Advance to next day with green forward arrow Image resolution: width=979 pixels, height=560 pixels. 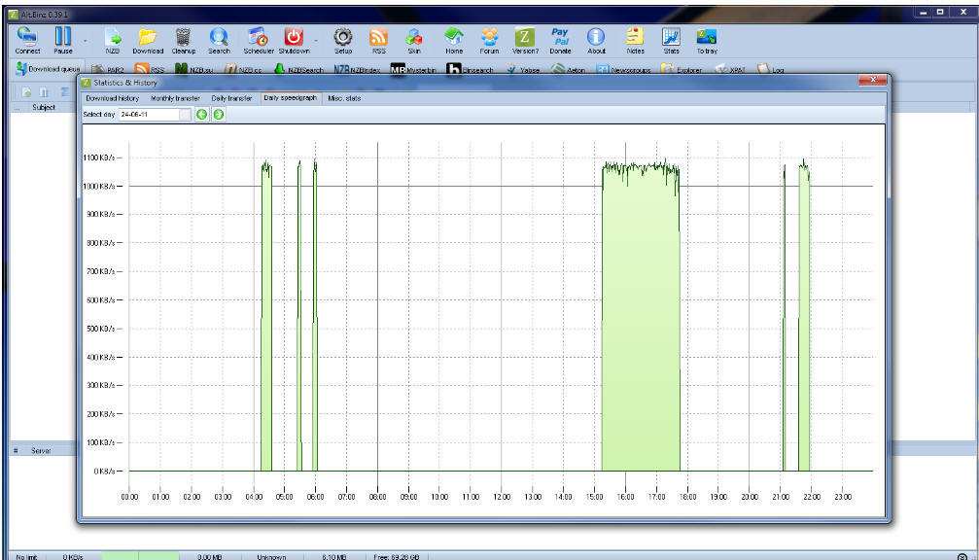click(x=219, y=115)
